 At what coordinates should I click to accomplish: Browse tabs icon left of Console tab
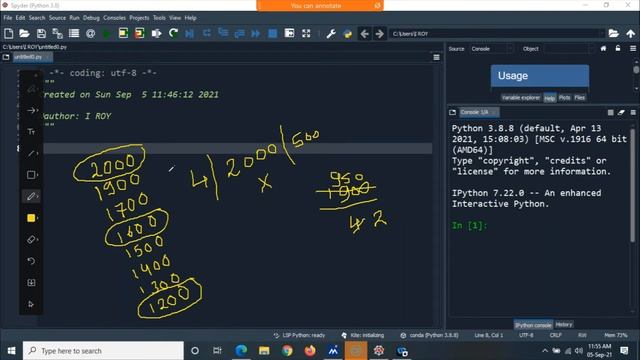point(452,112)
